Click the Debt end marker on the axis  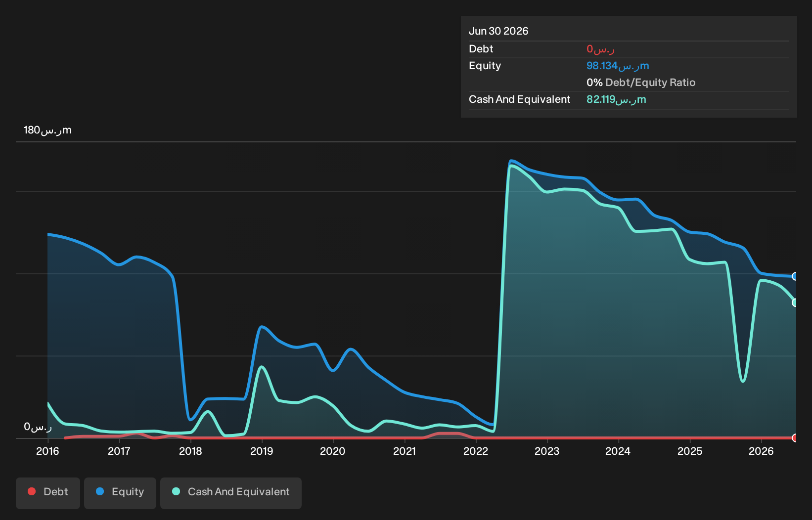pos(795,438)
